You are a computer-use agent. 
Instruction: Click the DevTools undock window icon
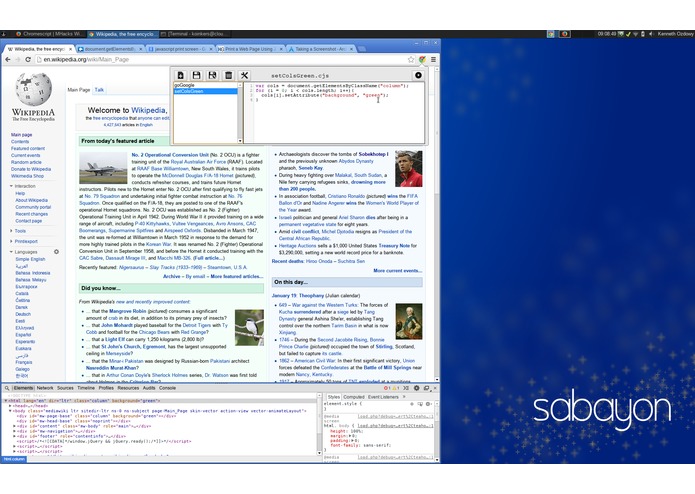(x=426, y=388)
